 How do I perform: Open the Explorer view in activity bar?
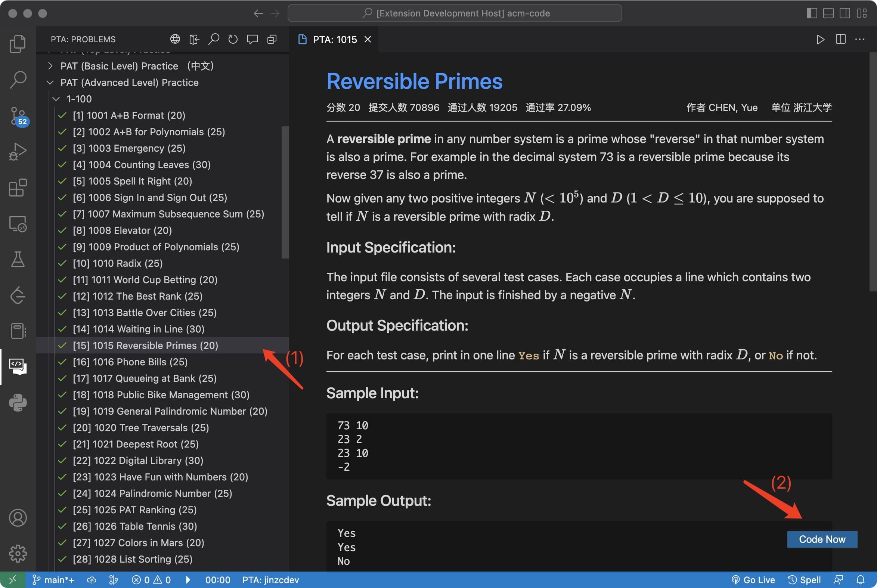coord(18,44)
